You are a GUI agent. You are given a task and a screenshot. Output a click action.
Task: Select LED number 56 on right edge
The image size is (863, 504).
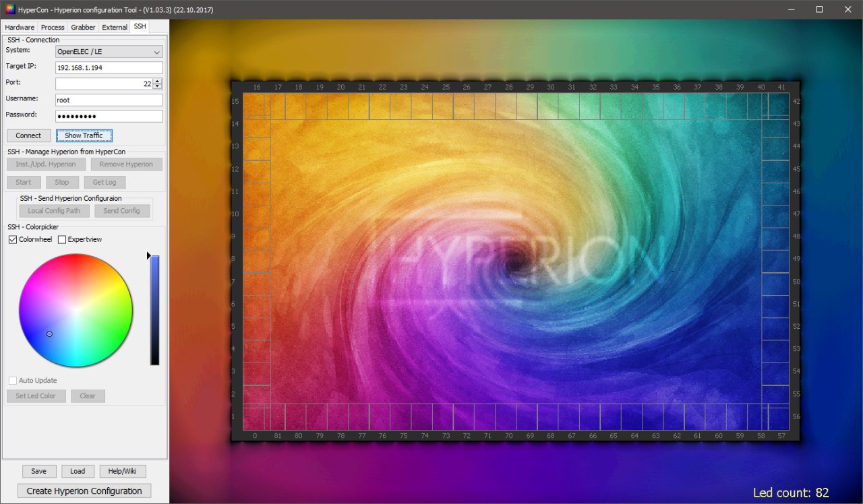[796, 416]
